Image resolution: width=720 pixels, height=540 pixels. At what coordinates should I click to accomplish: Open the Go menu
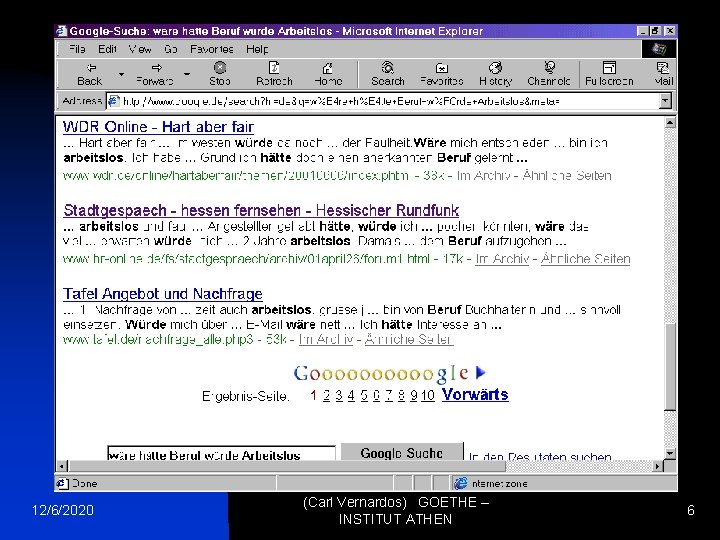click(171, 49)
